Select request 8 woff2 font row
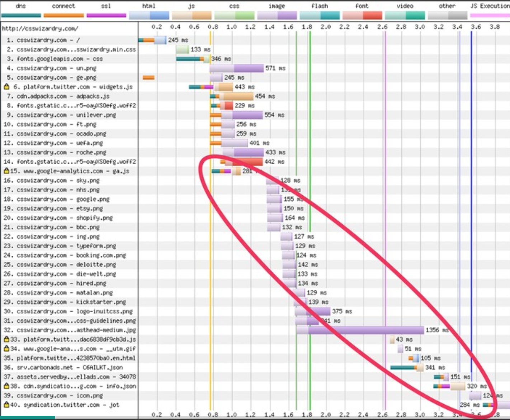The width and height of the screenshot is (510, 420). (71, 105)
